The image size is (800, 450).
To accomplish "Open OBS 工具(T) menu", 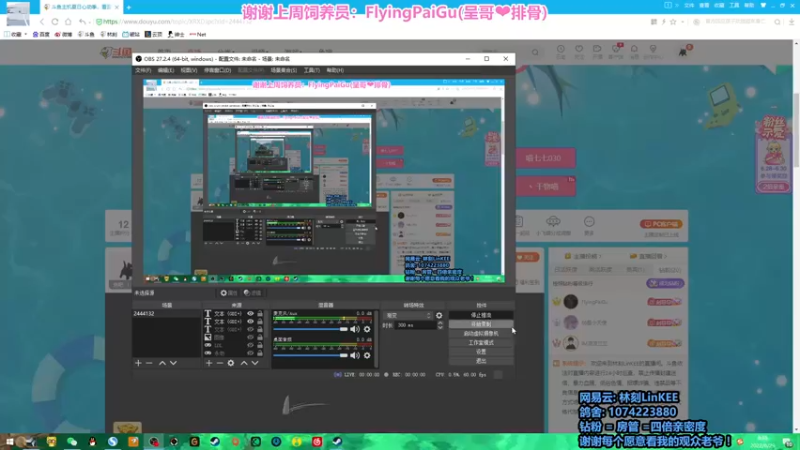I will (x=311, y=70).
